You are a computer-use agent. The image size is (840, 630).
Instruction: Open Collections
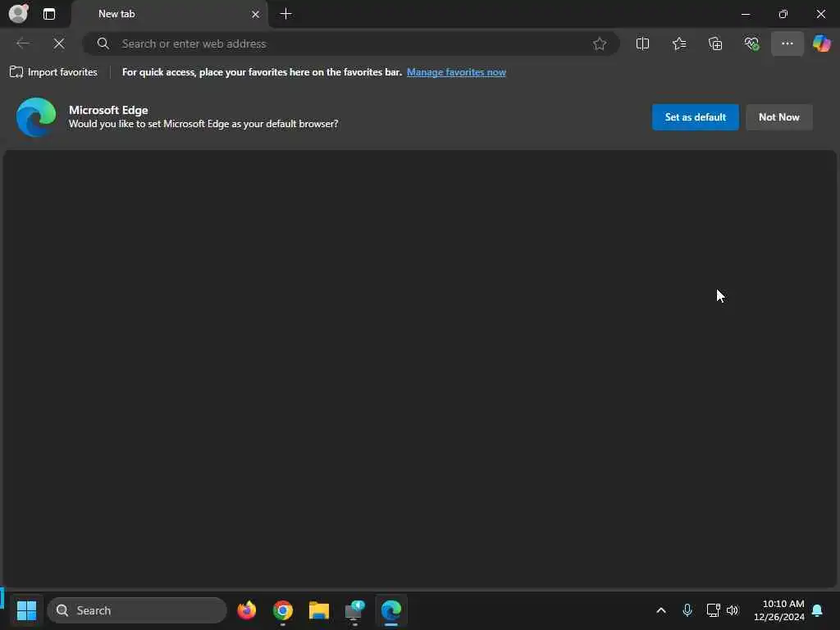[x=715, y=43]
